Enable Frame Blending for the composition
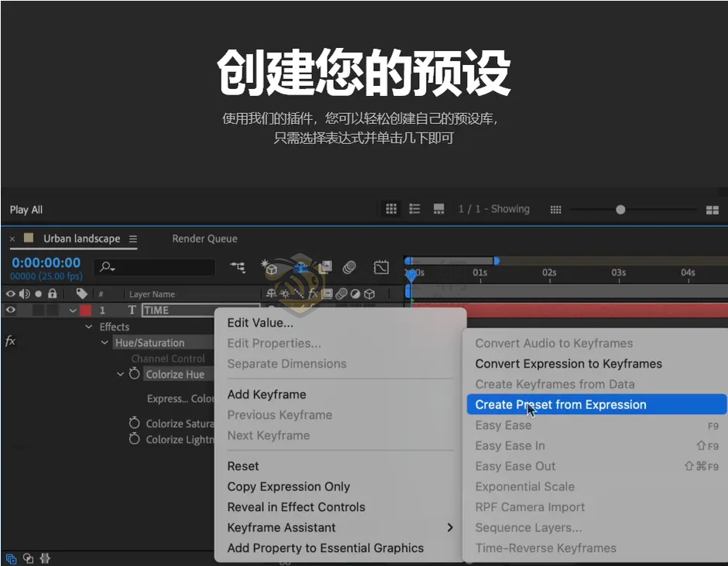This screenshot has height=566, width=728. 325,267
